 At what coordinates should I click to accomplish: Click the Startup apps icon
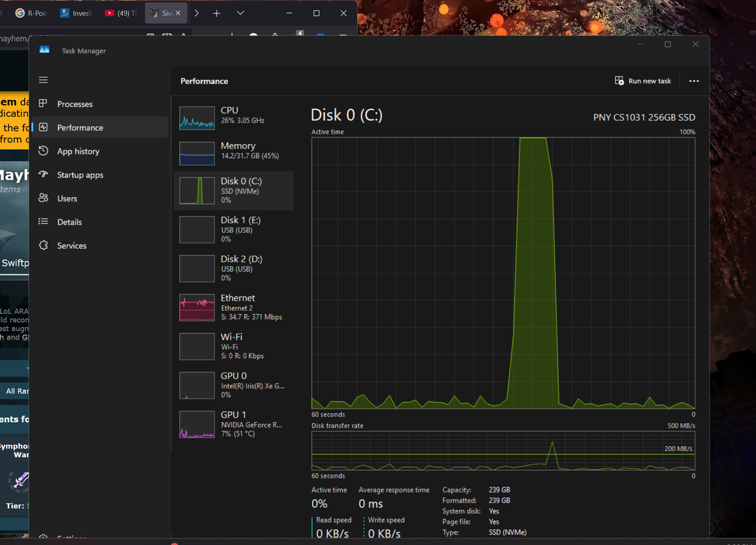(43, 175)
